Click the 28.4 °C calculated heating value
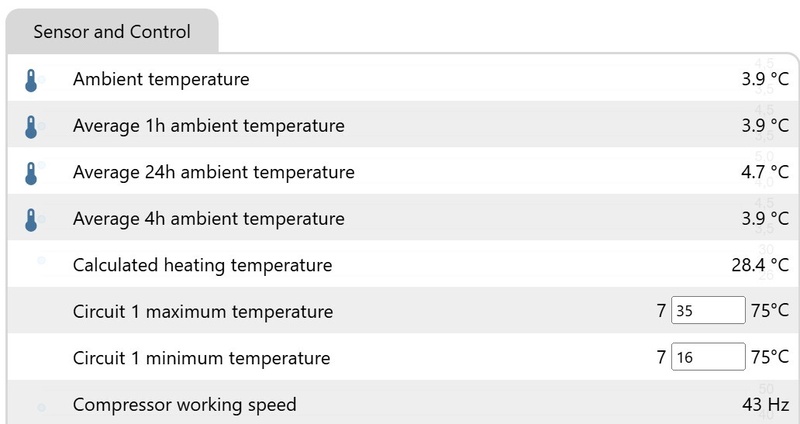Viewport: 800px width, 424px height. click(760, 265)
